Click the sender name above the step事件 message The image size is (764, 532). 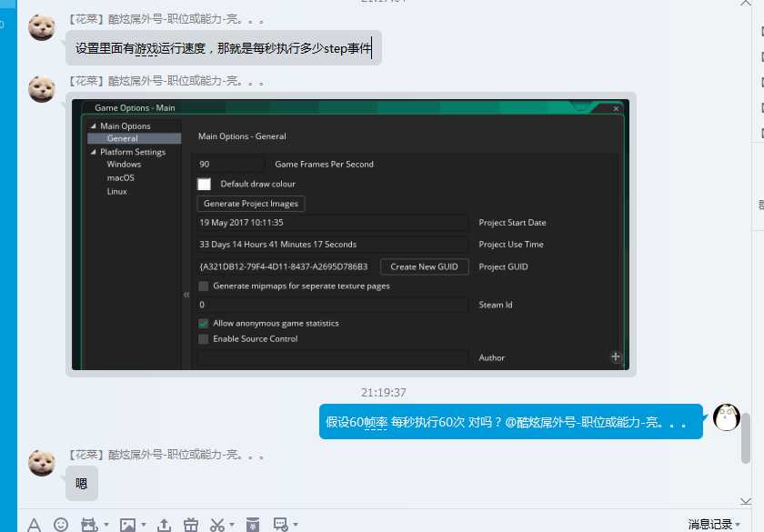(166, 19)
